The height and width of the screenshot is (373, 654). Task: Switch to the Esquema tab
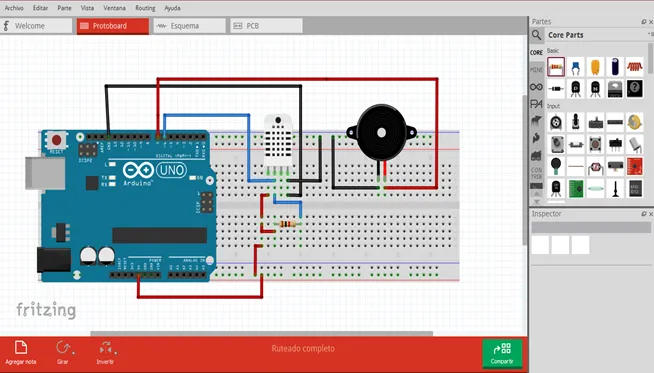pyautogui.click(x=190, y=26)
